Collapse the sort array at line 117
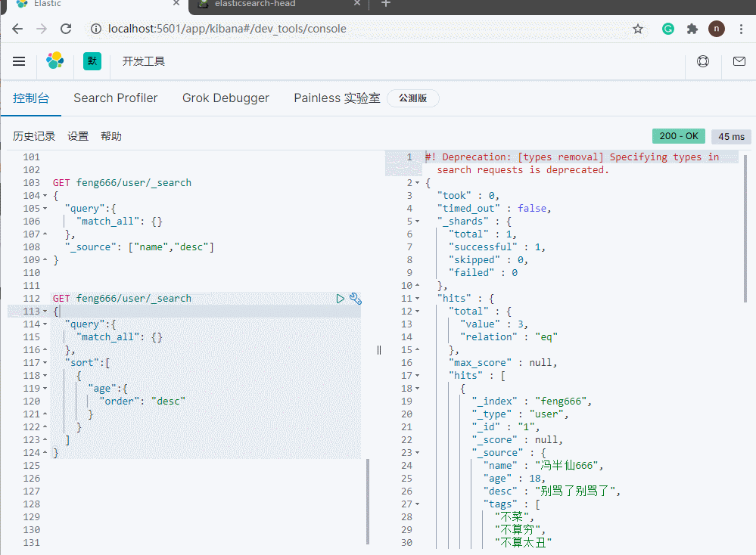 pyautogui.click(x=45, y=363)
